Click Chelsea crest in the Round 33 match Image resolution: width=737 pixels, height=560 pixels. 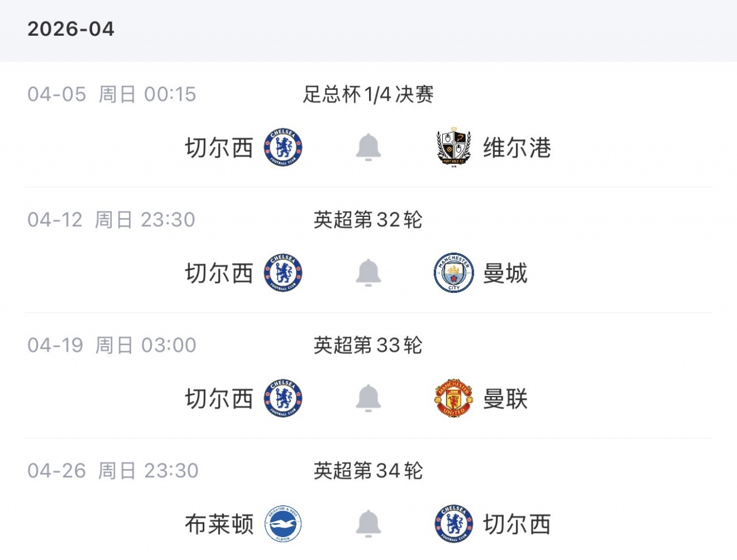(x=283, y=398)
